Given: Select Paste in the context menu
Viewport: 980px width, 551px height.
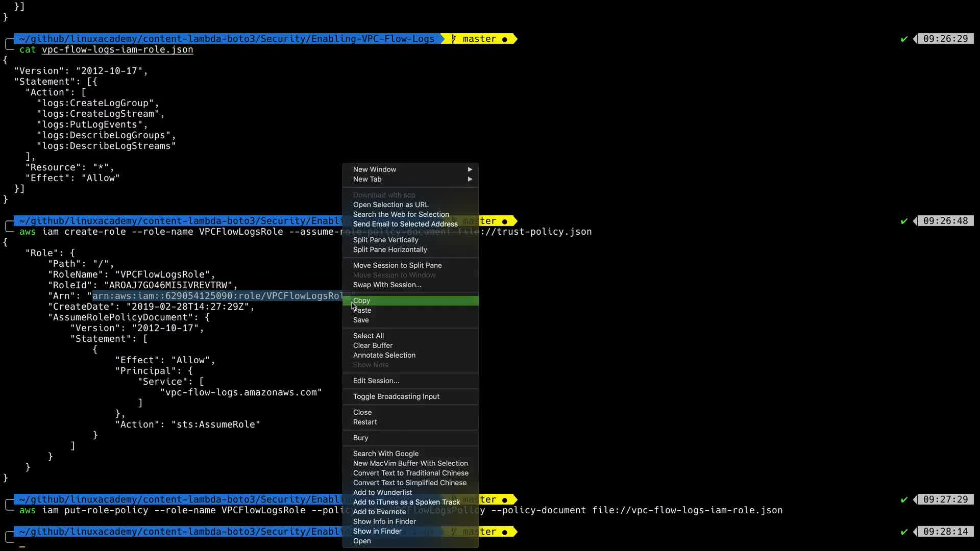Looking at the screenshot, I should [x=362, y=310].
